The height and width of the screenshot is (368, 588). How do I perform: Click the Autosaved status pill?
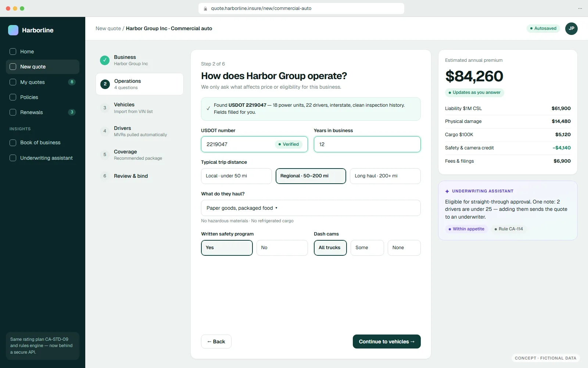click(x=543, y=28)
